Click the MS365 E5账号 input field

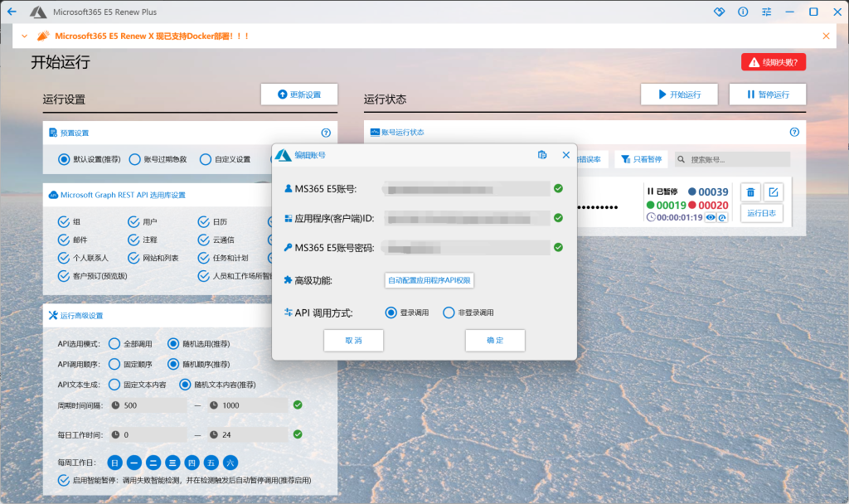467,189
